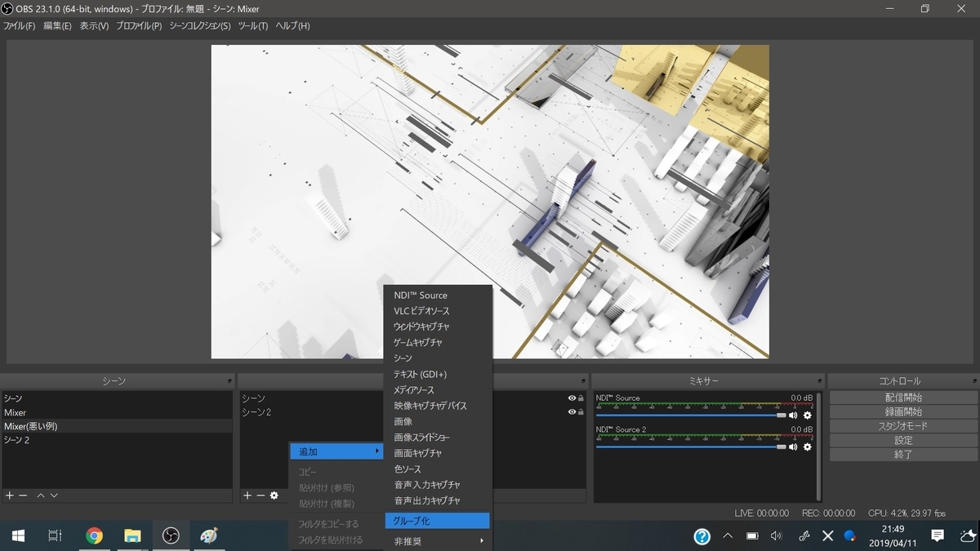The image size is (980, 551).
Task: Click the mixer panel vertical scrollbar
Action: click(x=818, y=446)
